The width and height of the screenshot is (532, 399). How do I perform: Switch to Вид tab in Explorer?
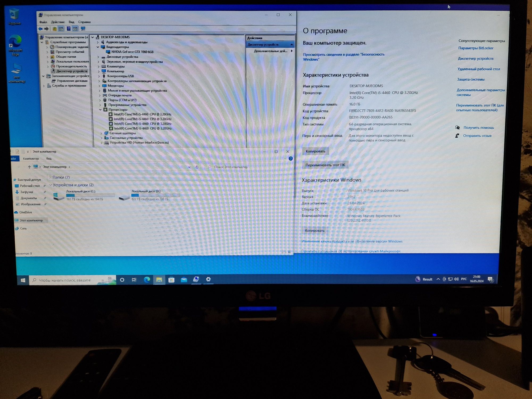(49, 159)
